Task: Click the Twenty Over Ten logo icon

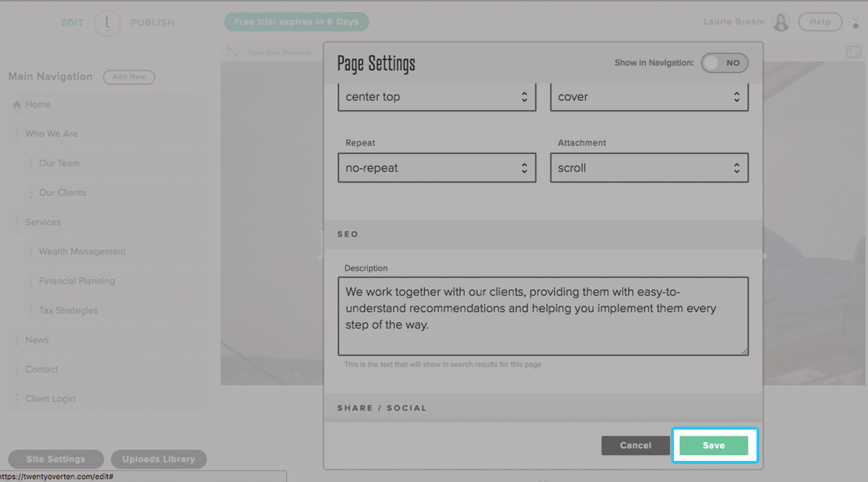Action: [107, 23]
